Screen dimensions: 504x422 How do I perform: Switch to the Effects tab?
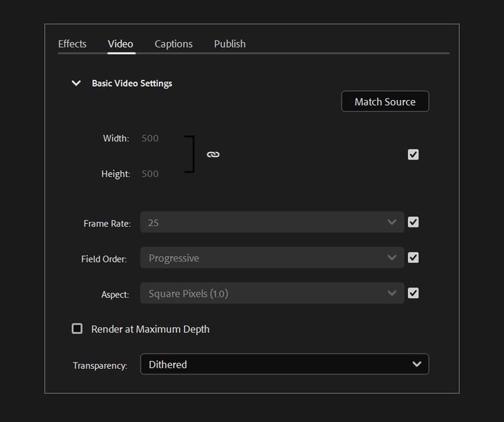tap(72, 43)
